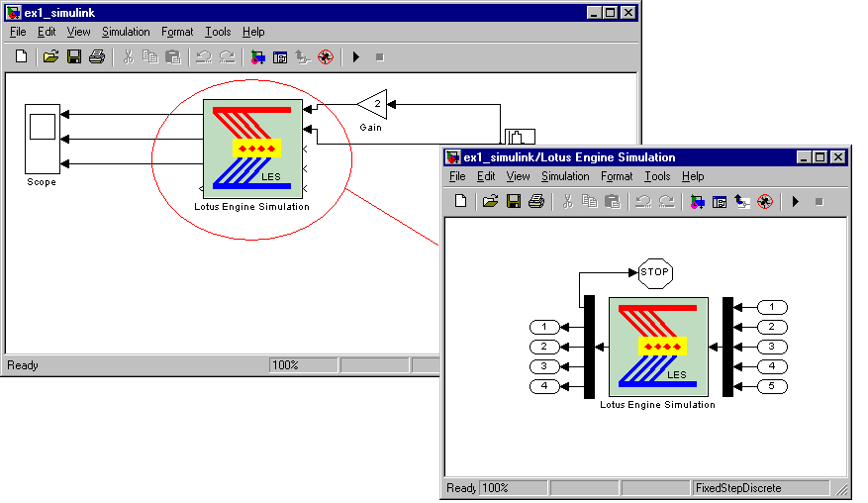Select input port 1 in subsystem window
This screenshot has height=503, width=868.
click(x=772, y=307)
